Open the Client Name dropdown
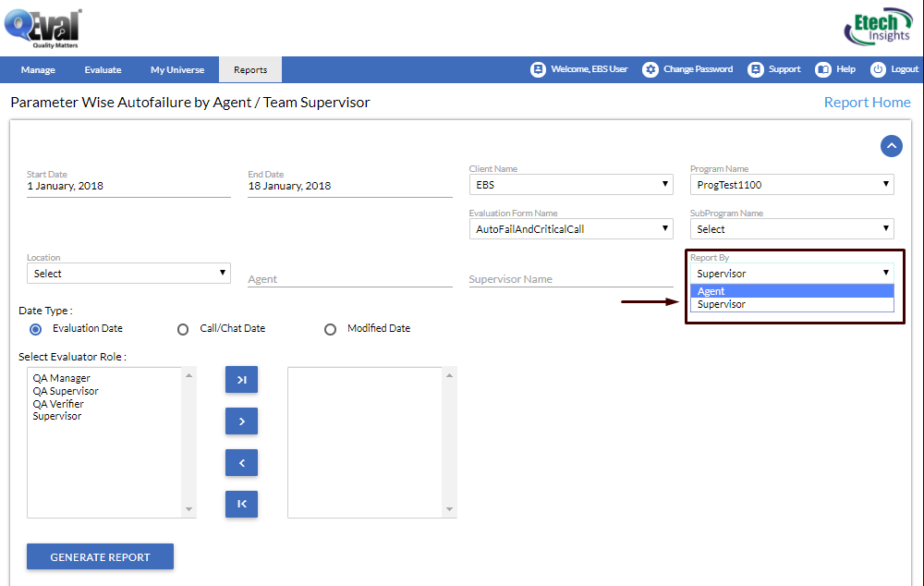The image size is (924, 586). click(571, 185)
